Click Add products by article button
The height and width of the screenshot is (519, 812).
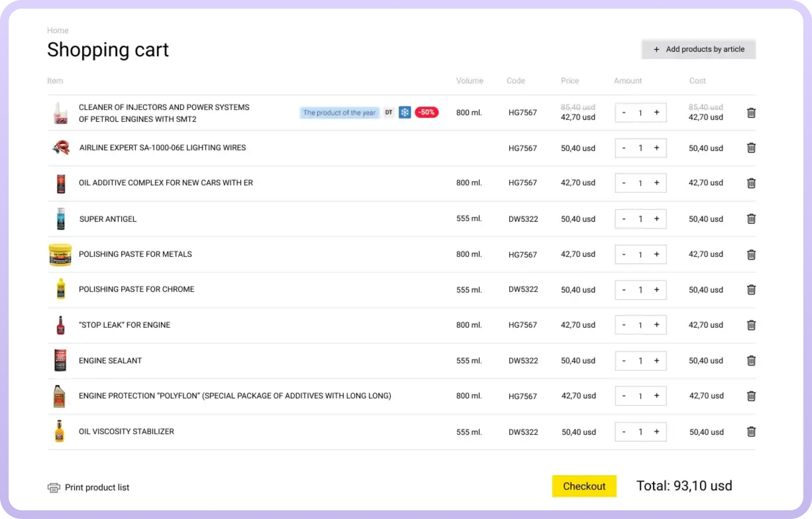[698, 49]
